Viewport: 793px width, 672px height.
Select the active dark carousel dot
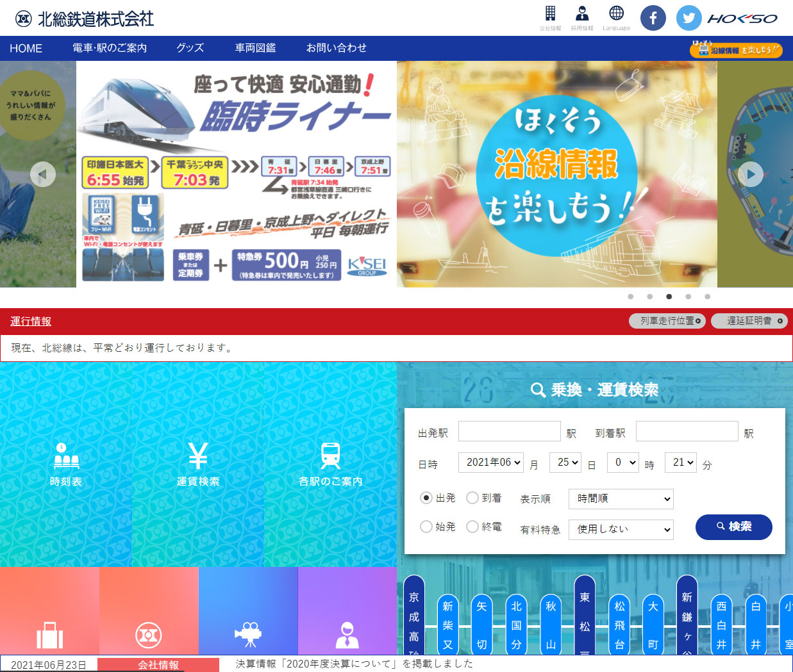pos(669,297)
